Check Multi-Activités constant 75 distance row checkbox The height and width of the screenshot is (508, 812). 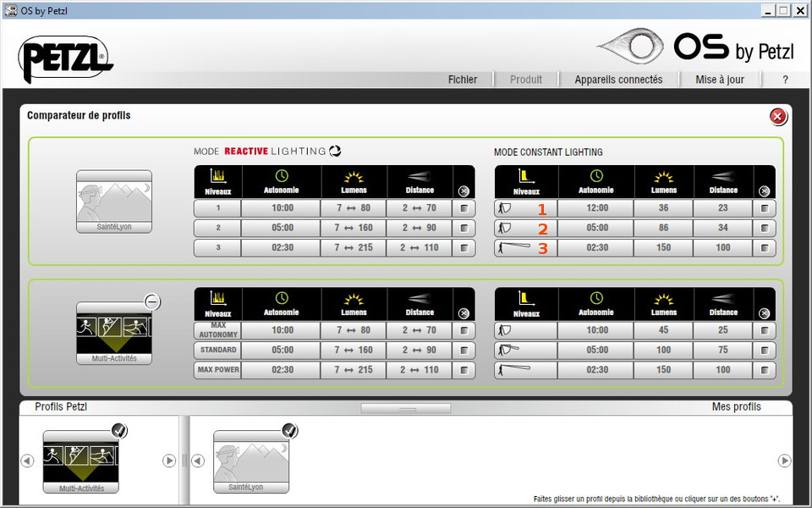click(x=765, y=350)
